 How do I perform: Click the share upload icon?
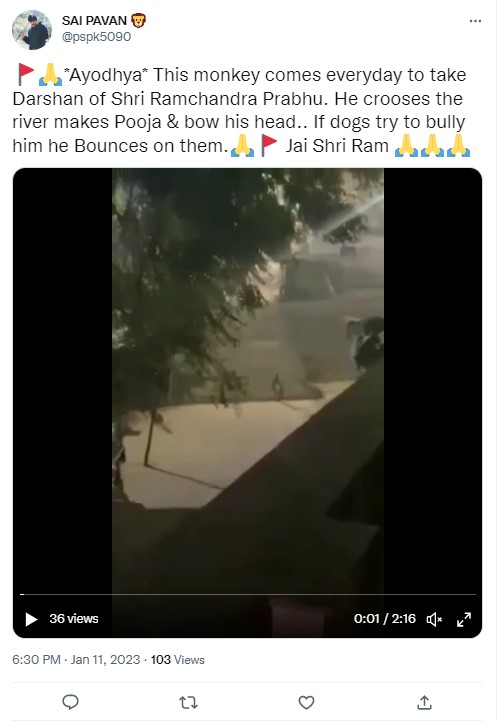click(x=424, y=702)
